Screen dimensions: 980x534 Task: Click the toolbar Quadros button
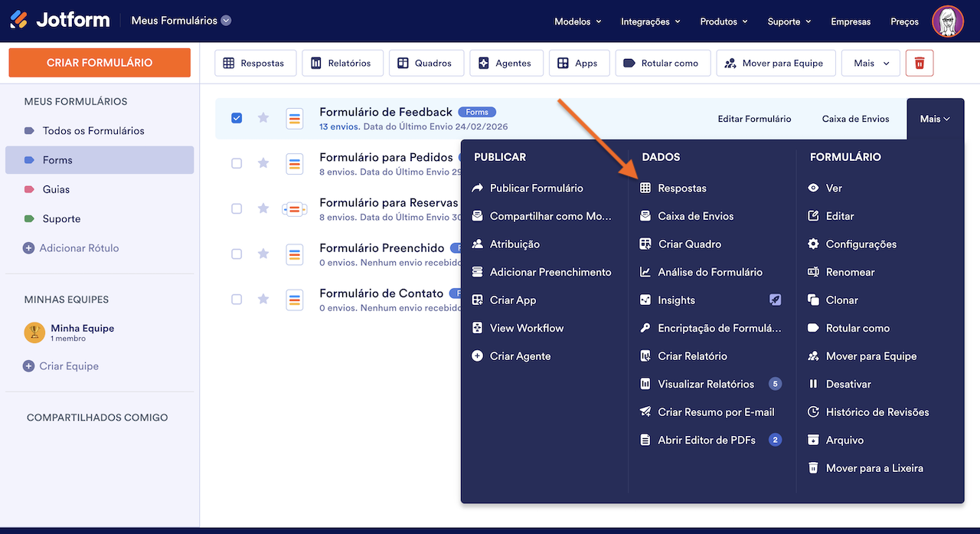click(426, 63)
